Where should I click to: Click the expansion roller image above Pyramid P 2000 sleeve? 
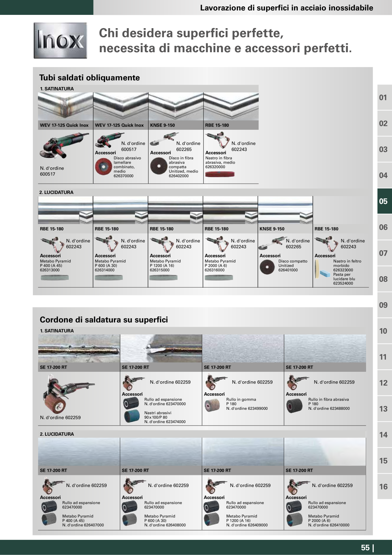point(294,507)
